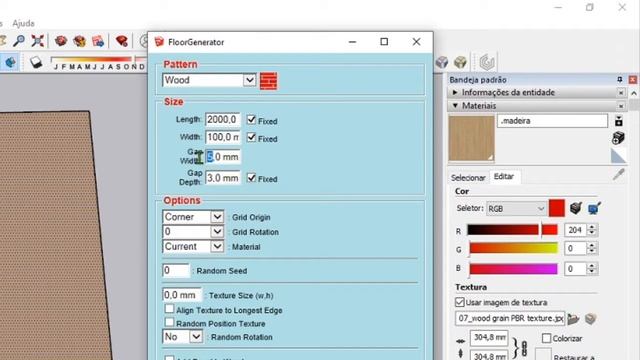Viewport: 640px width, 360px height.
Task: Click the shadow date month slider
Action: [98, 60]
